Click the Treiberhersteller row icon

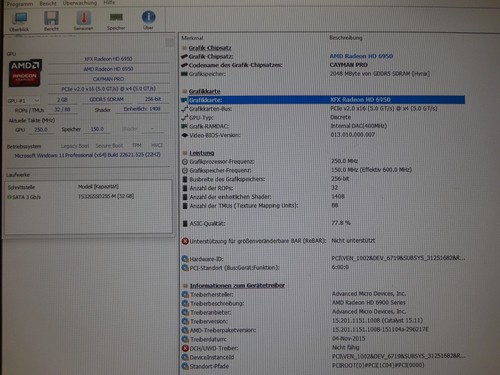click(x=186, y=295)
